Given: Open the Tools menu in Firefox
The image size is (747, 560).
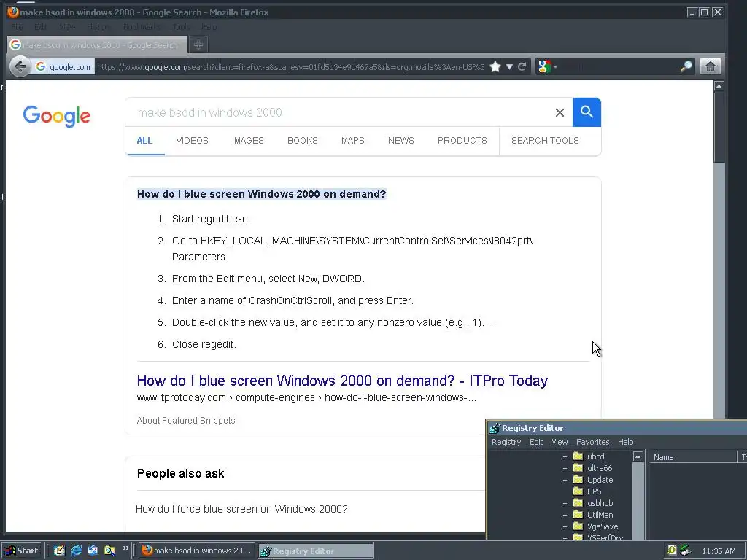Looking at the screenshot, I should [x=181, y=27].
